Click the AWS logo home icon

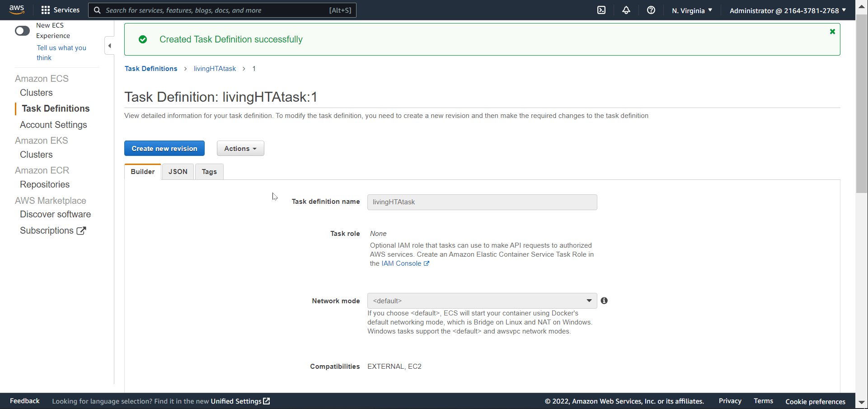coord(17,9)
